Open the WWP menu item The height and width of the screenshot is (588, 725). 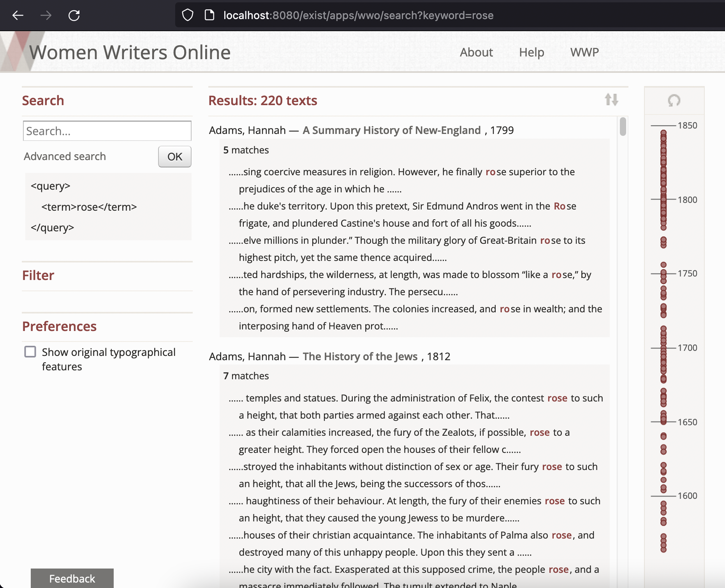(x=584, y=52)
